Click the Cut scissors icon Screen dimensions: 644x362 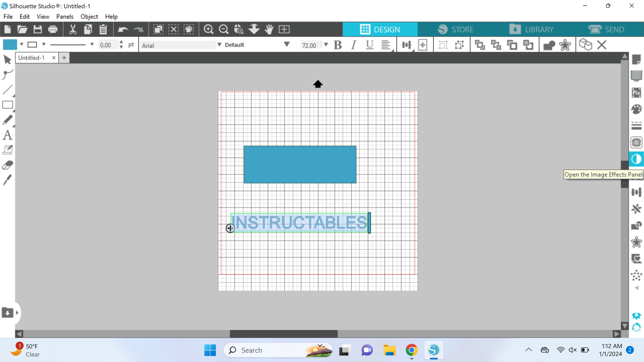click(x=72, y=29)
